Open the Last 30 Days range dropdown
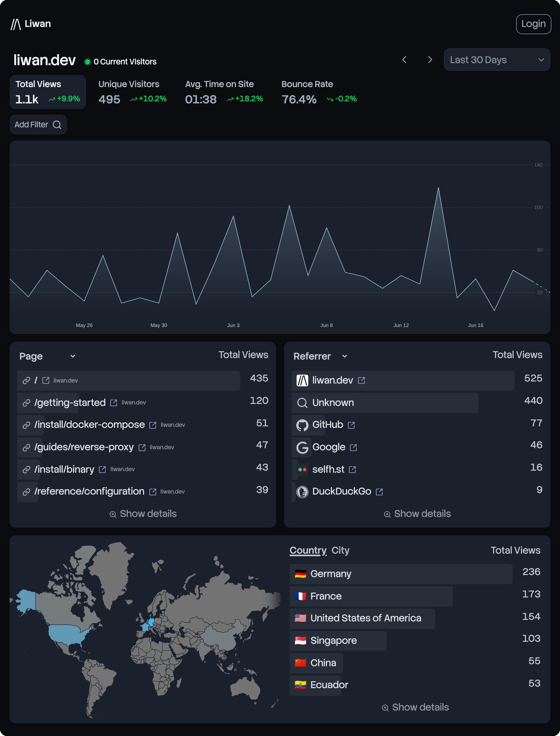The image size is (560, 736). coord(497,60)
